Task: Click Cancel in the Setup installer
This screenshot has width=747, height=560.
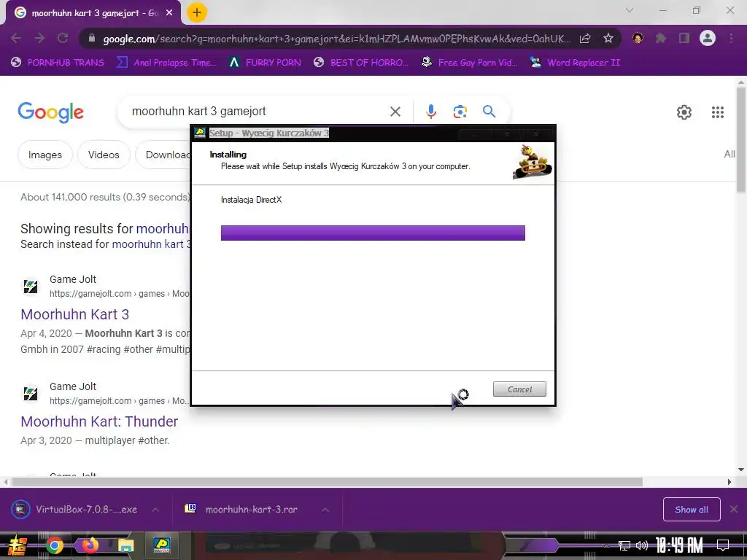Action: click(x=519, y=389)
